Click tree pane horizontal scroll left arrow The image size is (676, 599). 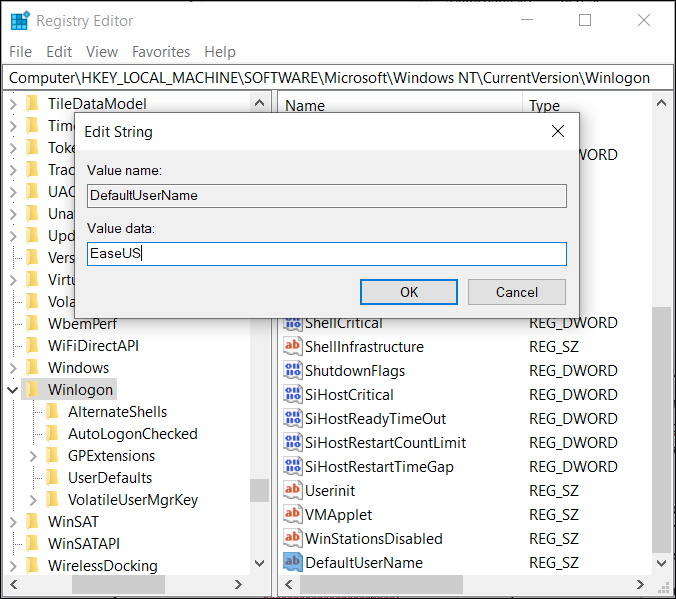[x=14, y=584]
